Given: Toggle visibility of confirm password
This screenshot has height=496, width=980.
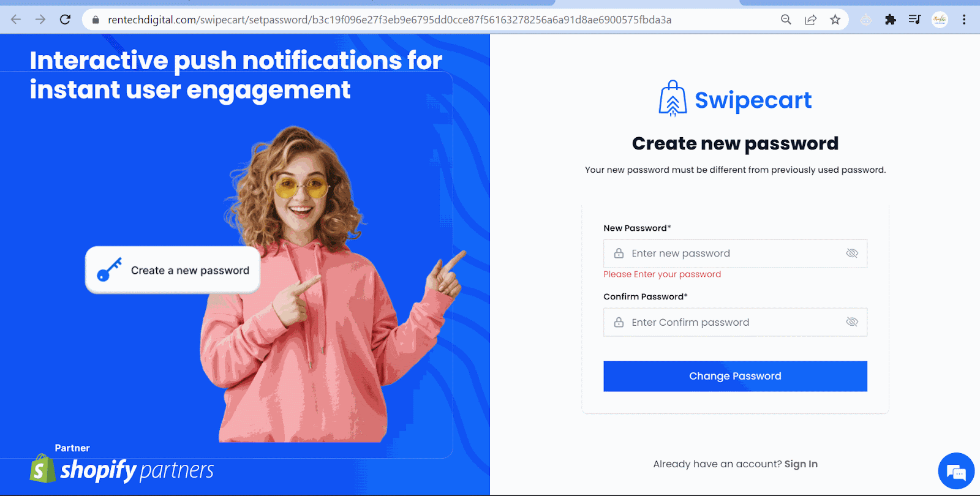Looking at the screenshot, I should point(852,322).
